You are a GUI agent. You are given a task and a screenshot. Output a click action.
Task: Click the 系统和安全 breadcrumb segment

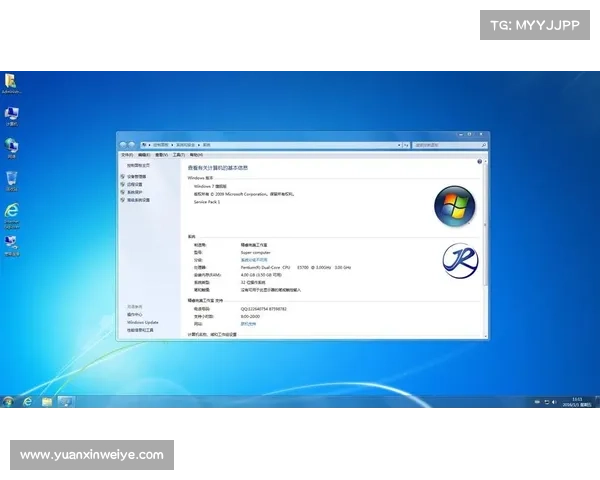click(185, 145)
